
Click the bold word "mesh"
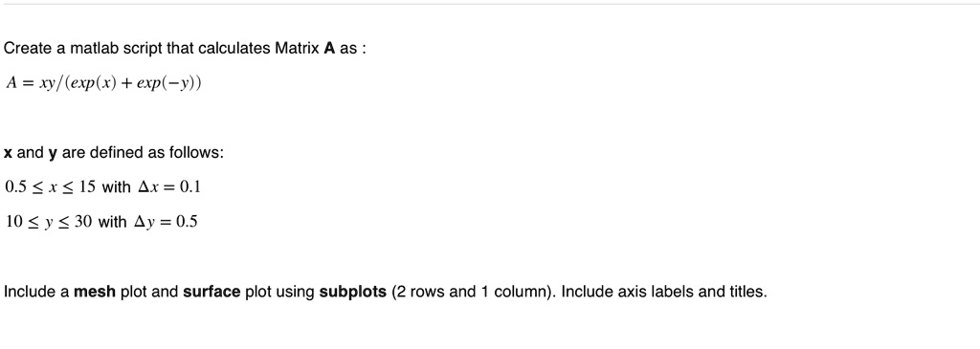click(95, 293)
